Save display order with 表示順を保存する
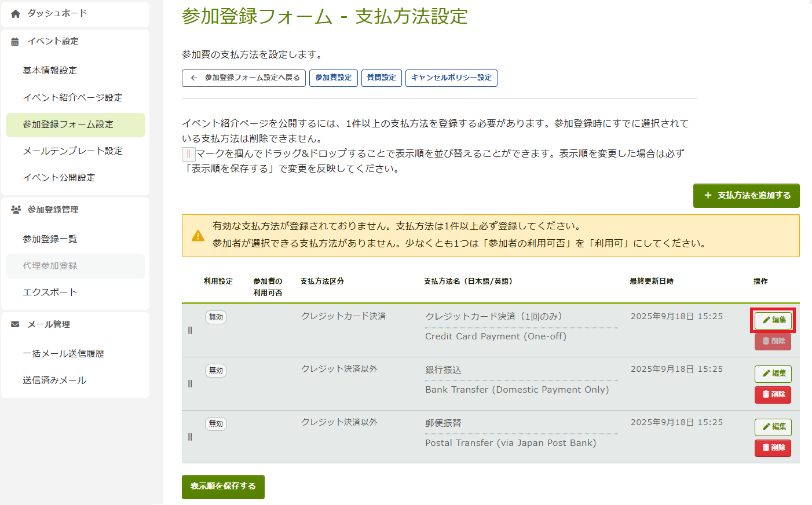Image resolution: width=812 pixels, height=505 pixels. pyautogui.click(x=223, y=486)
